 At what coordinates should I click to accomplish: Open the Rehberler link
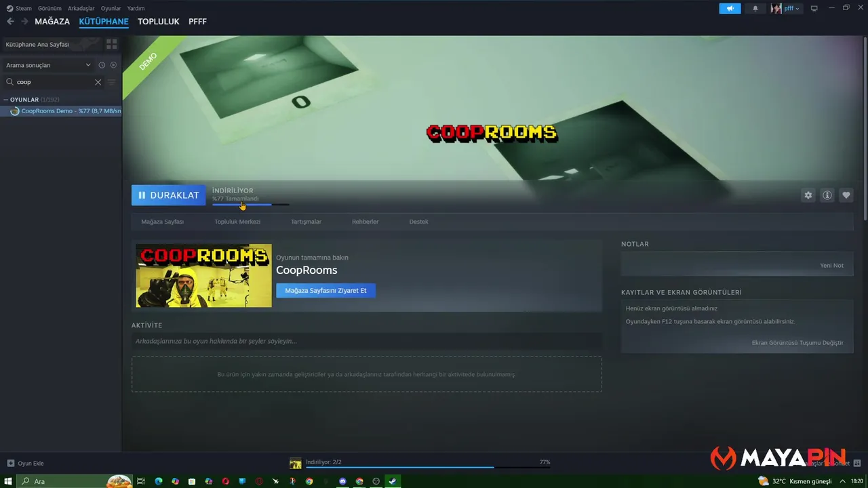click(x=365, y=222)
